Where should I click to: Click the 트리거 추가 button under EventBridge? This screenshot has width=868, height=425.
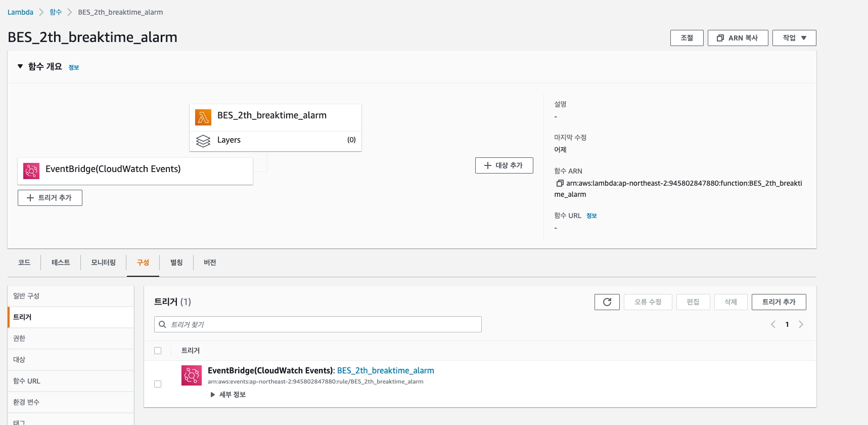point(50,198)
